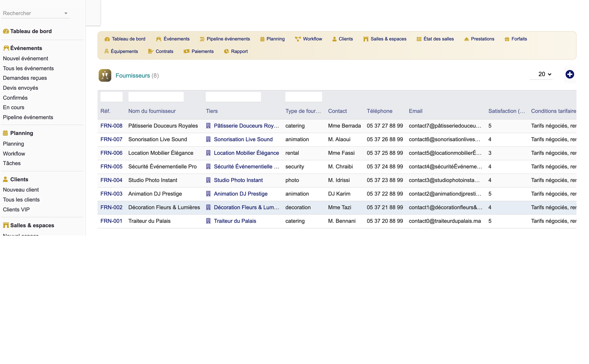589x364 pixels.
Task: Click the Nom du fournisseur filter field
Action: tap(156, 97)
